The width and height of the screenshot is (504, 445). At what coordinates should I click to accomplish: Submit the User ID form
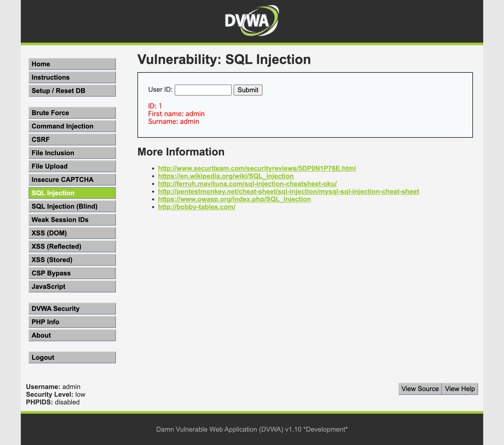248,90
